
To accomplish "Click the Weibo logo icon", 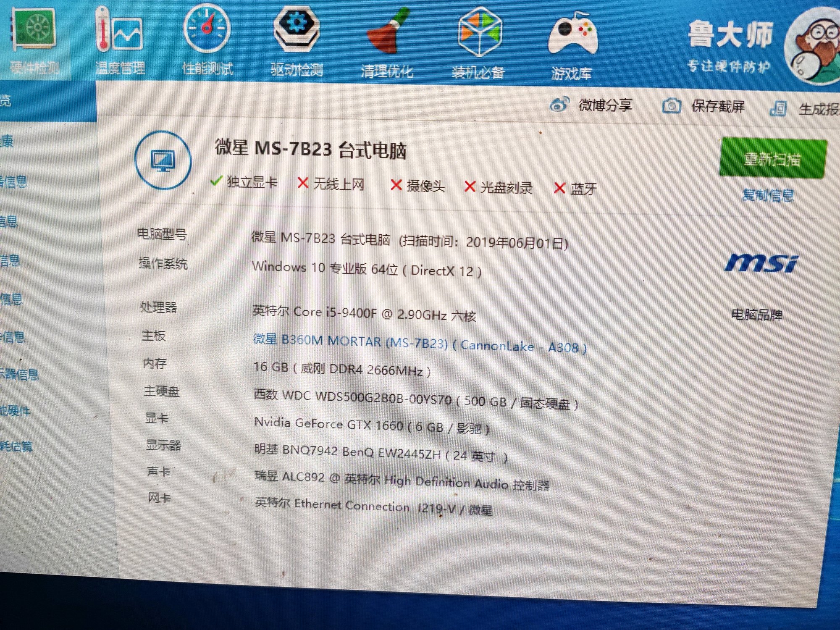I will pyautogui.click(x=559, y=105).
